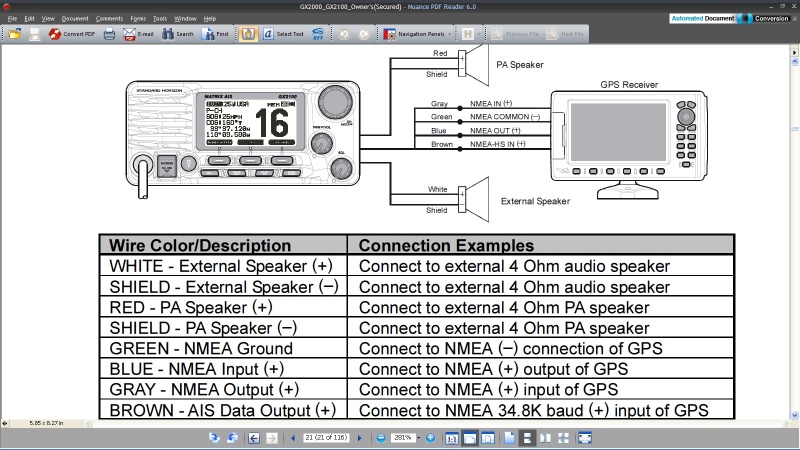Image resolution: width=800 pixels, height=450 pixels.
Task: Activate the Select Text tool
Action: pyautogui.click(x=284, y=34)
